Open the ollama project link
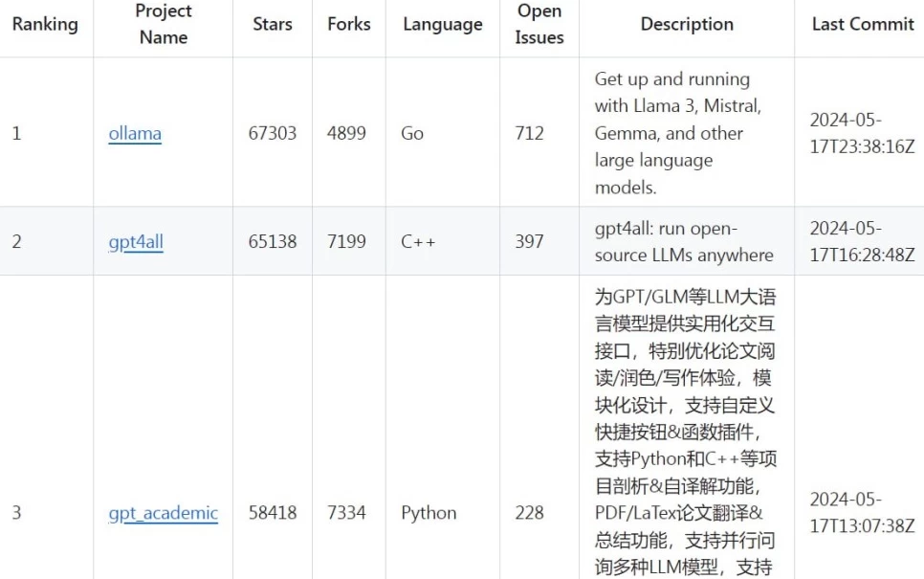The height and width of the screenshot is (579, 924). pyautogui.click(x=135, y=133)
